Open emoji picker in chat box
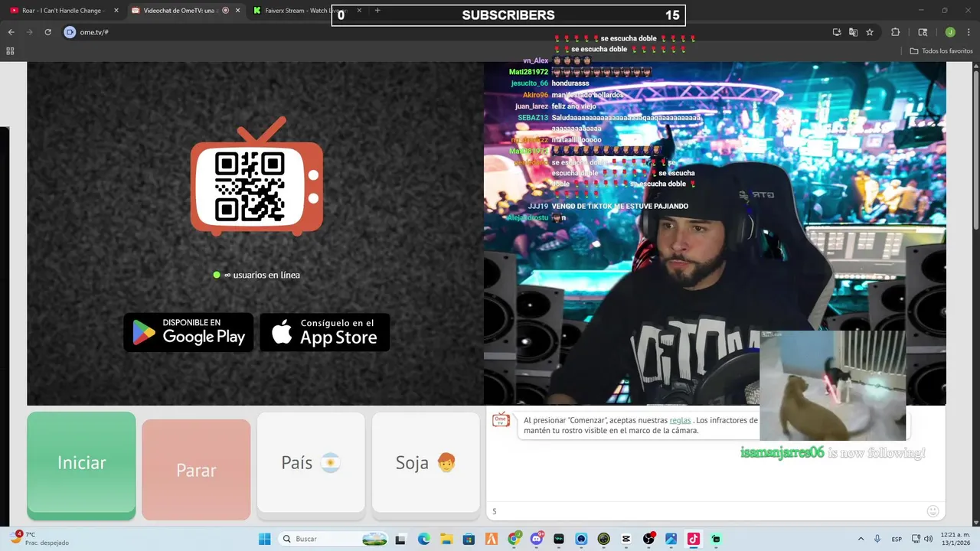This screenshot has width=980, height=551. 933,511
